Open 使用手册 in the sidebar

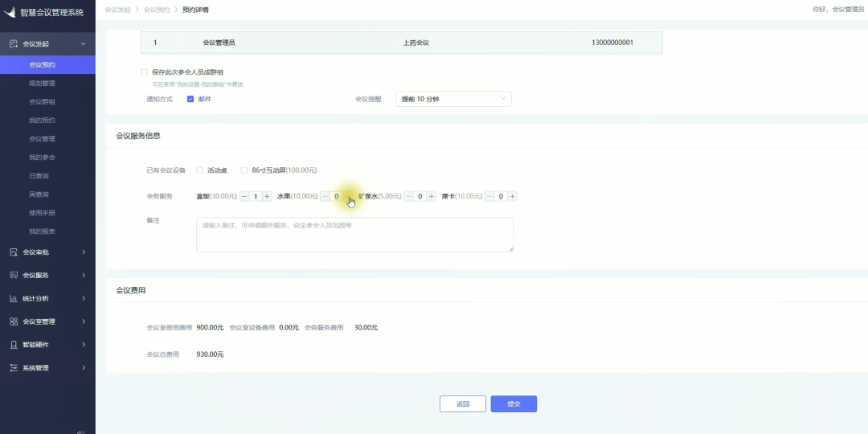click(42, 212)
